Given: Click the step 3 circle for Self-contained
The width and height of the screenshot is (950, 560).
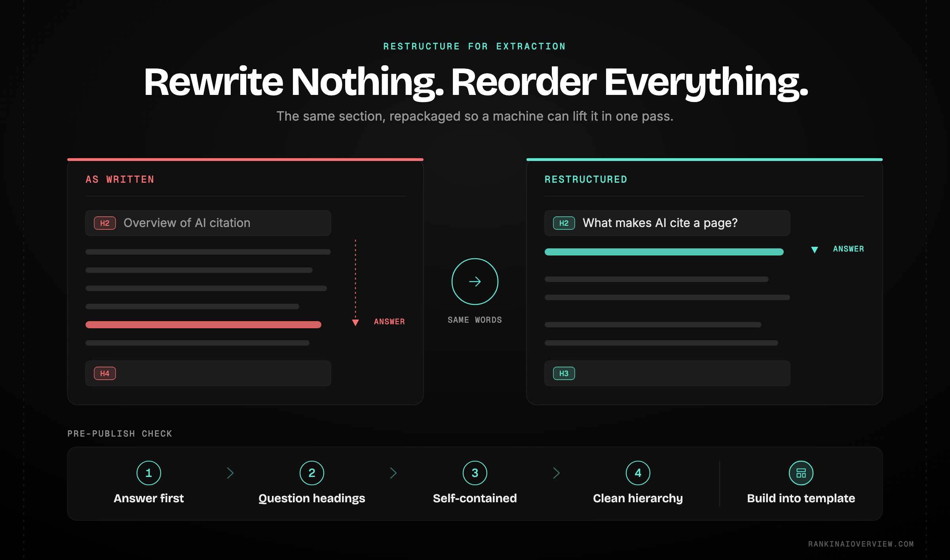Looking at the screenshot, I should tap(475, 473).
